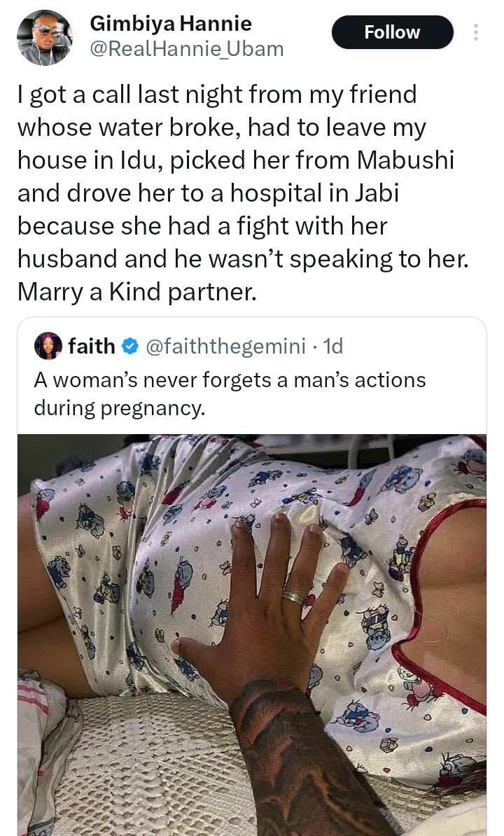Select the faith display name in quote
This screenshot has height=836, width=504.
pos(91,346)
